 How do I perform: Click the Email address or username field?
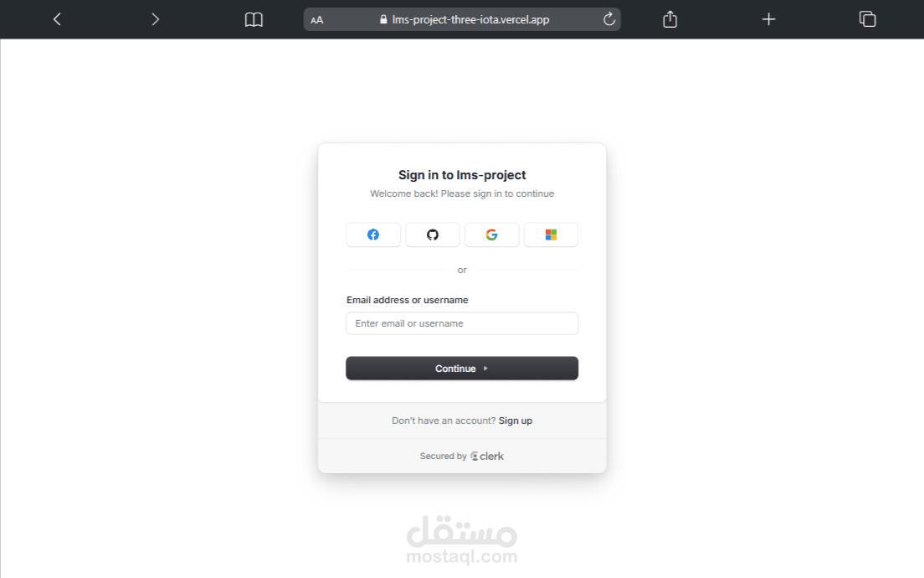(462, 323)
